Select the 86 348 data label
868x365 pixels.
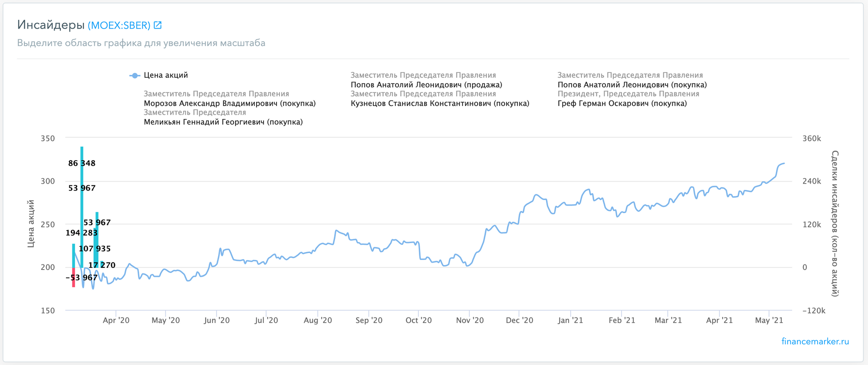coord(82,163)
